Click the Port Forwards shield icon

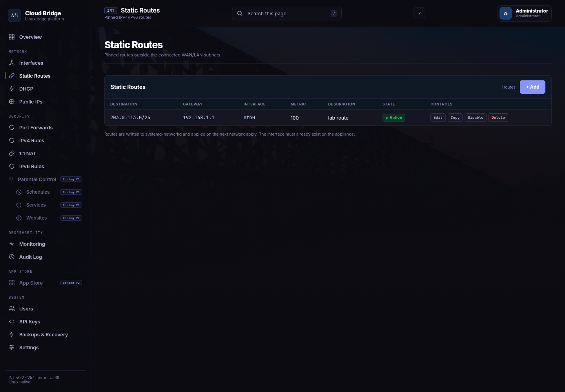(12, 127)
